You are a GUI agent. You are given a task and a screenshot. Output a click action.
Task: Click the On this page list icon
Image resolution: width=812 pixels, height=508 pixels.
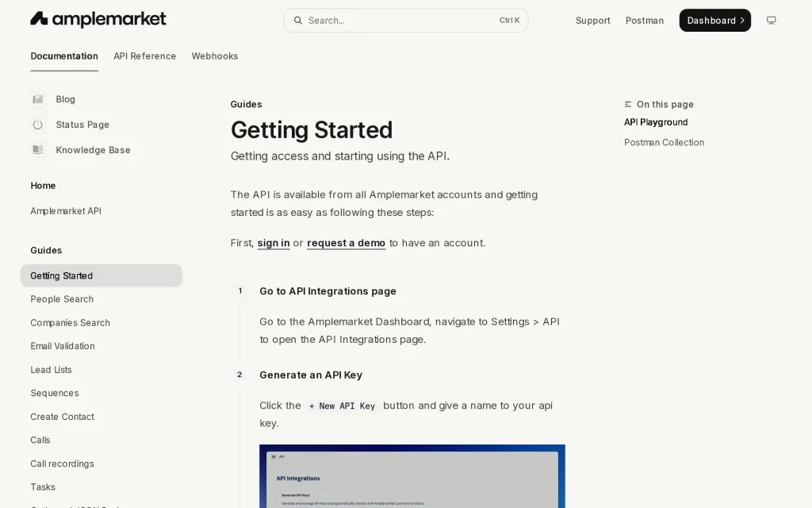(x=628, y=104)
